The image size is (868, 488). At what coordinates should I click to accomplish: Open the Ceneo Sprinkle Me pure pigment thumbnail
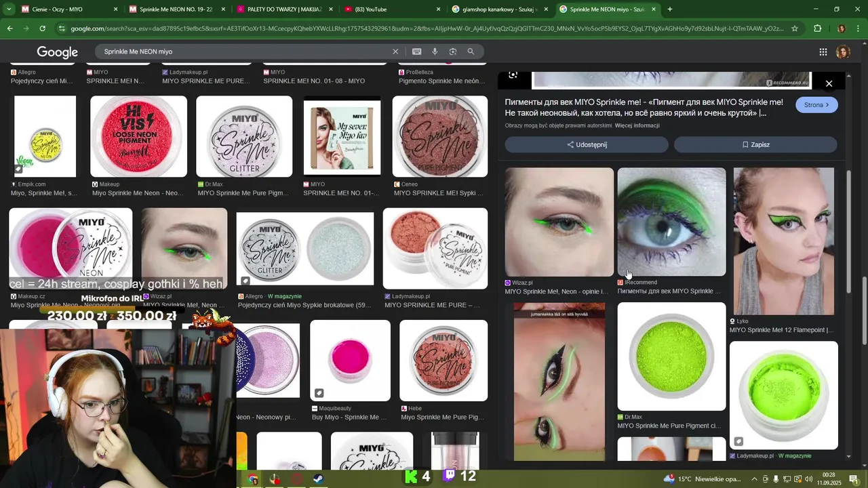(440, 136)
